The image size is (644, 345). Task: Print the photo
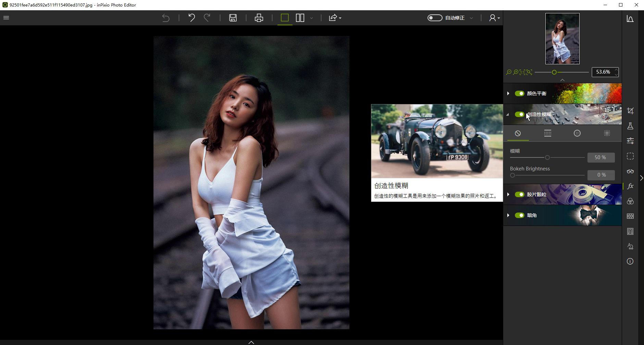click(x=259, y=18)
